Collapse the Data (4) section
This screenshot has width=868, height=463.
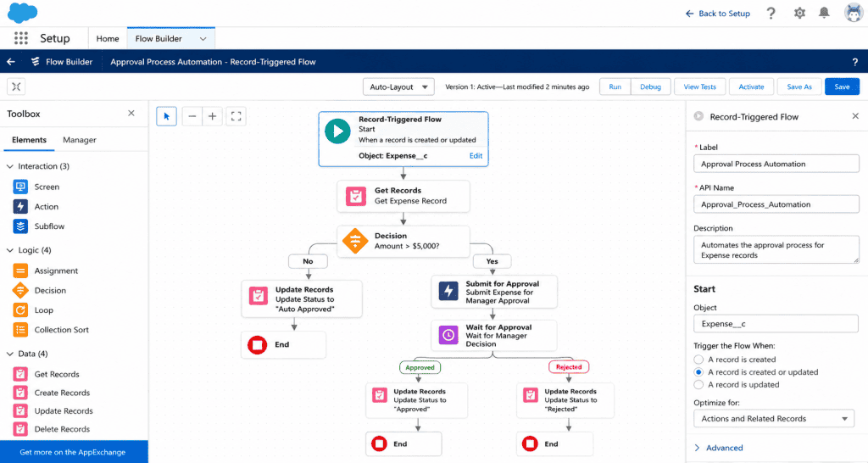10,354
